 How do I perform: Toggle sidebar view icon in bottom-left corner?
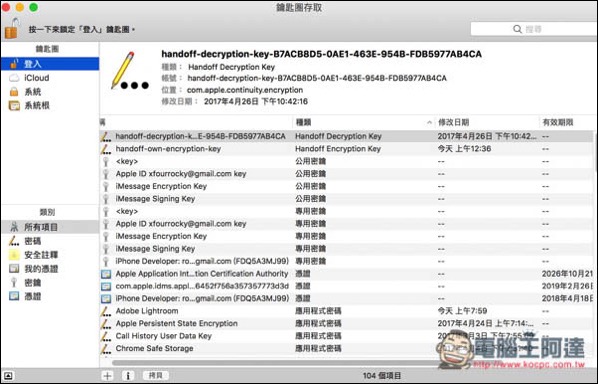point(8,376)
